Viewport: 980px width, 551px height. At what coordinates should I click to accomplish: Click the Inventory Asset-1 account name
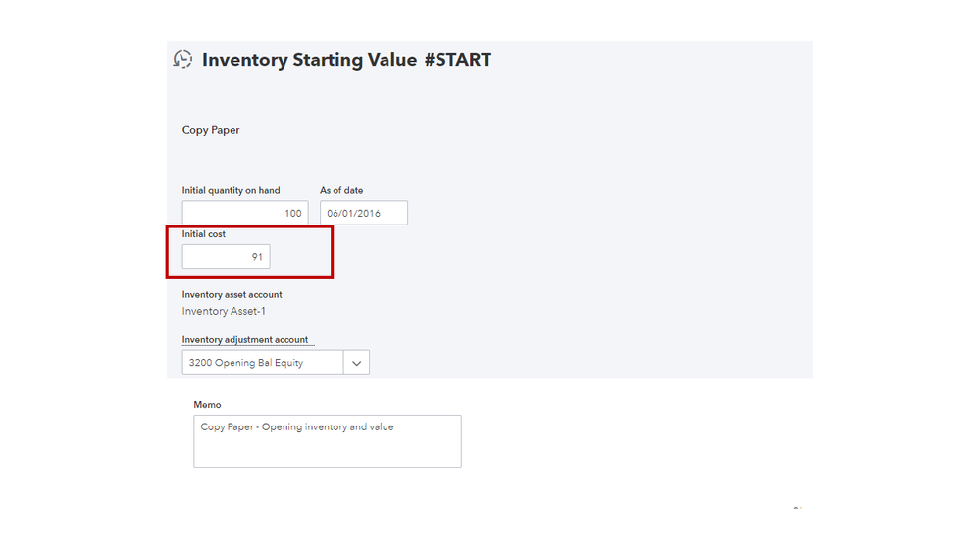(x=224, y=311)
